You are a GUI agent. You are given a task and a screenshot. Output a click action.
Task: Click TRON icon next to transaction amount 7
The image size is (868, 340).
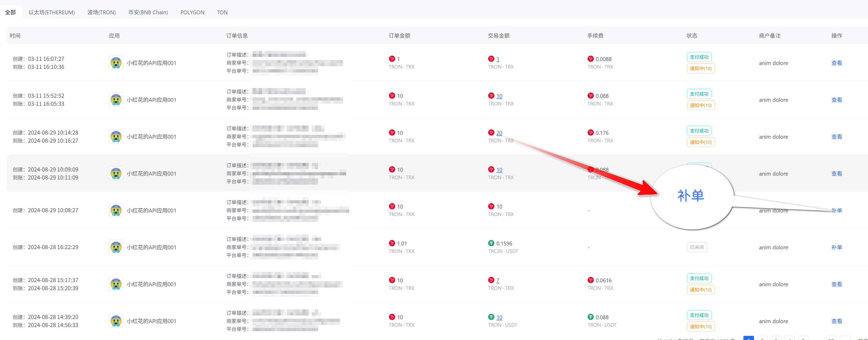click(491, 280)
